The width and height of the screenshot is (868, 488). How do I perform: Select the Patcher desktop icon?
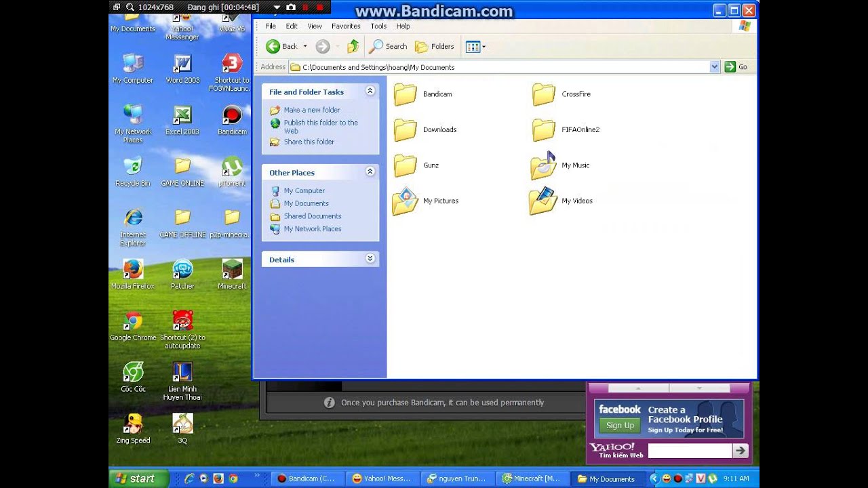tap(182, 274)
